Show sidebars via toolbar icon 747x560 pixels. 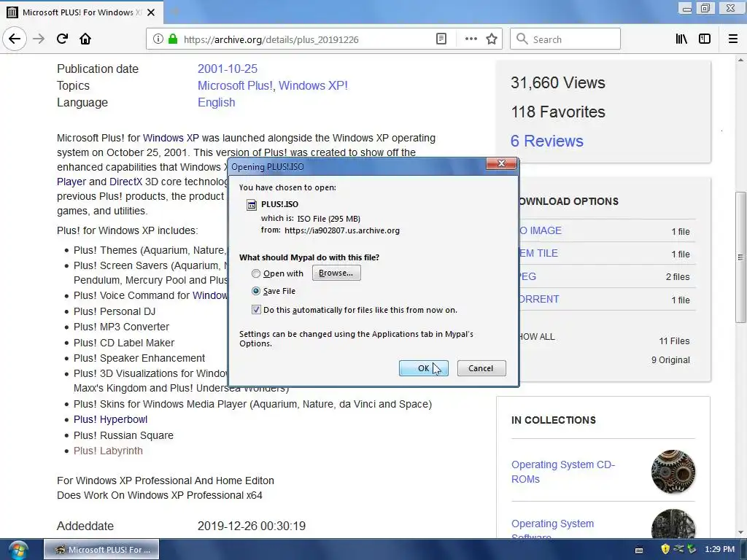(x=705, y=39)
